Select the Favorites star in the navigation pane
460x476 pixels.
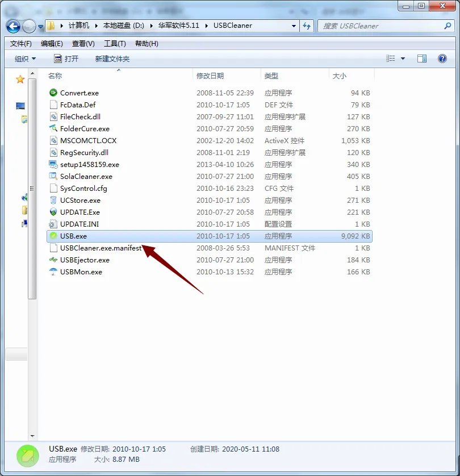(20, 80)
